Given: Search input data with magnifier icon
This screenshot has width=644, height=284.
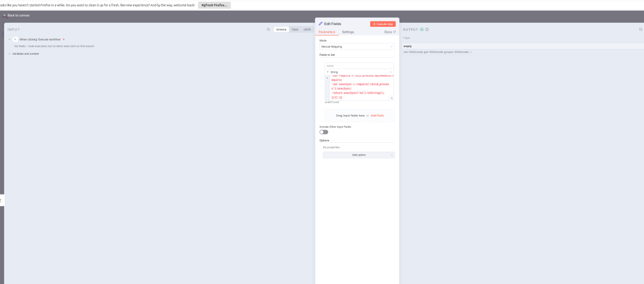Looking at the screenshot, I should tap(268, 29).
